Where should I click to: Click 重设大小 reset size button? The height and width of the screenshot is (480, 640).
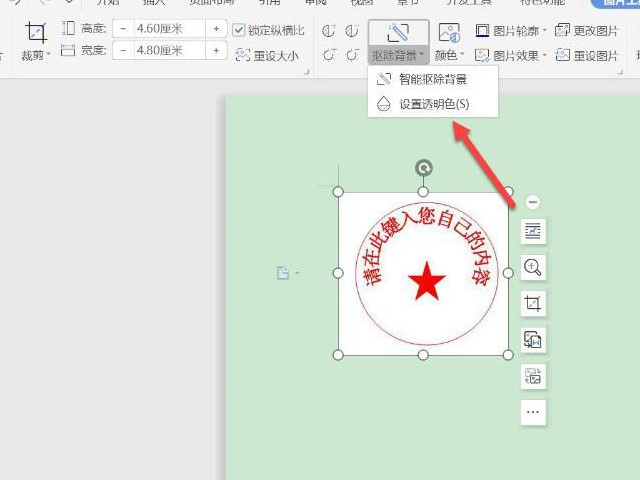coord(267,55)
